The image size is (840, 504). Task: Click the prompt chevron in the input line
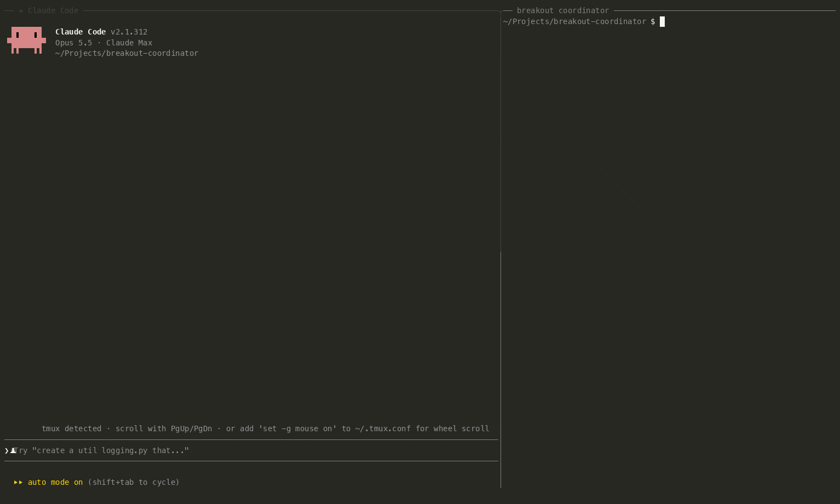point(7,451)
